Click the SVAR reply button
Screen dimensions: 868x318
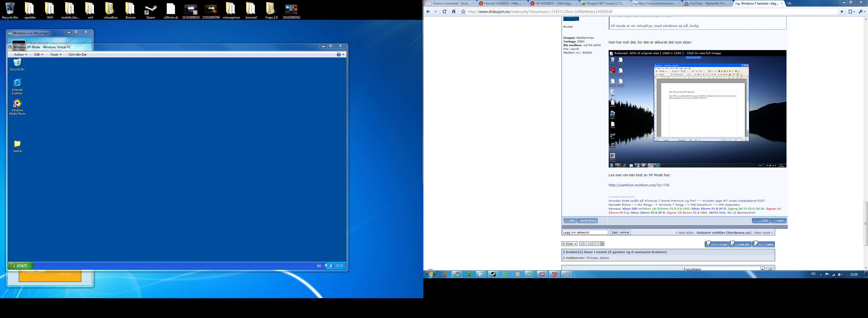click(778, 221)
